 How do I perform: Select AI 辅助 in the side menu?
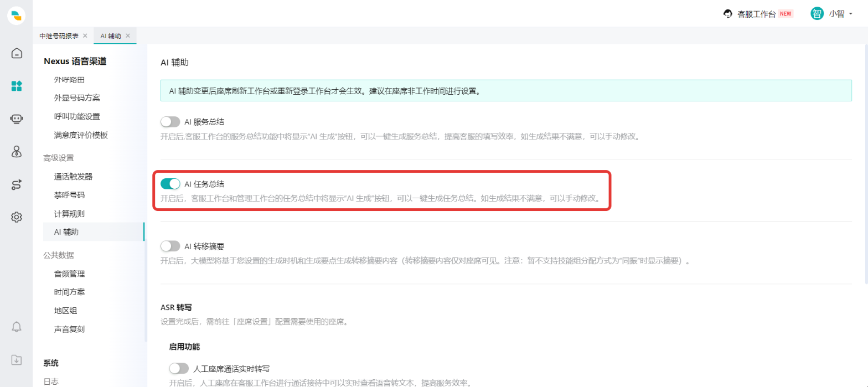tap(93, 232)
